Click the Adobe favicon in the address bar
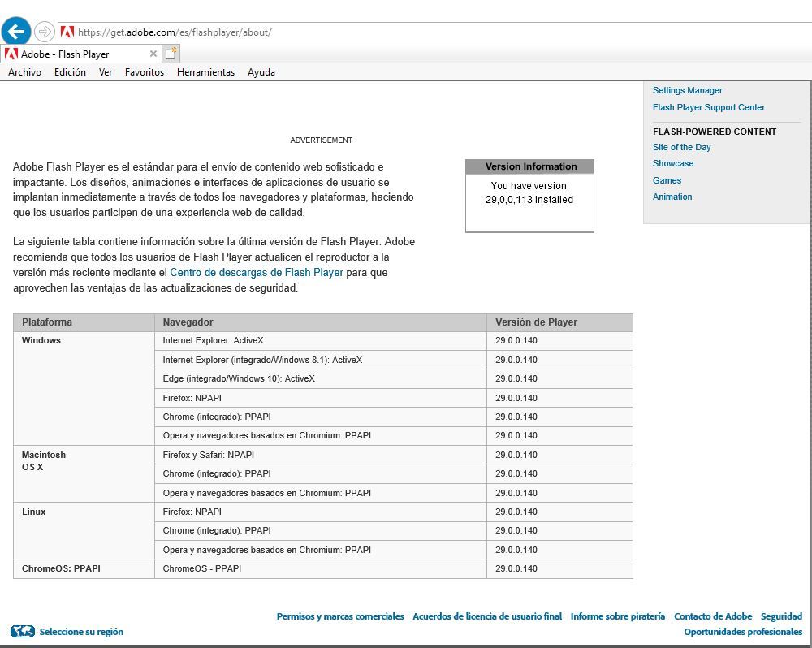 tap(67, 32)
